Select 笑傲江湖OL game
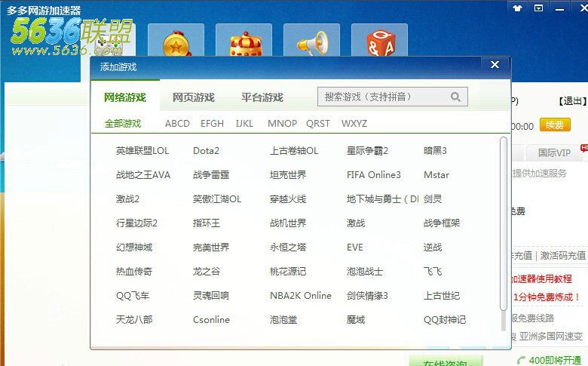The height and width of the screenshot is (366, 588). (x=217, y=199)
